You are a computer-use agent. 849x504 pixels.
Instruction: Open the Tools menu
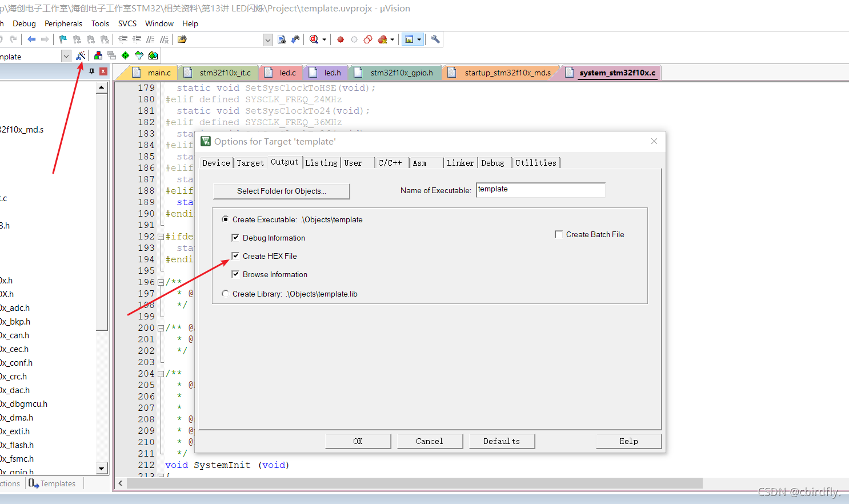pos(100,23)
